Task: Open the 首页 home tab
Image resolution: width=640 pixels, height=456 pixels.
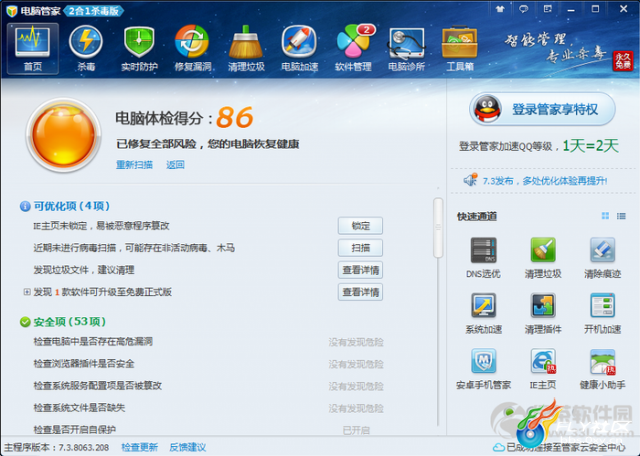Action: [33, 48]
